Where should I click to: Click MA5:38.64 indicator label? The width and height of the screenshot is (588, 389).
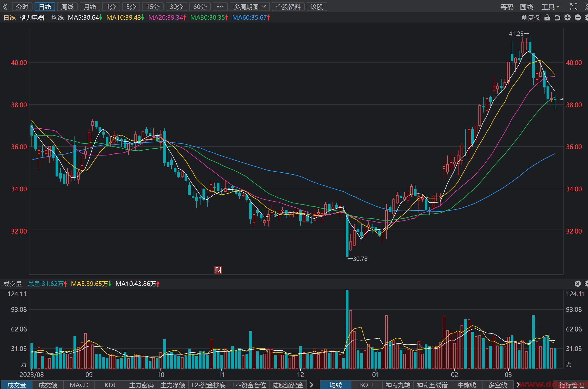(x=85, y=18)
